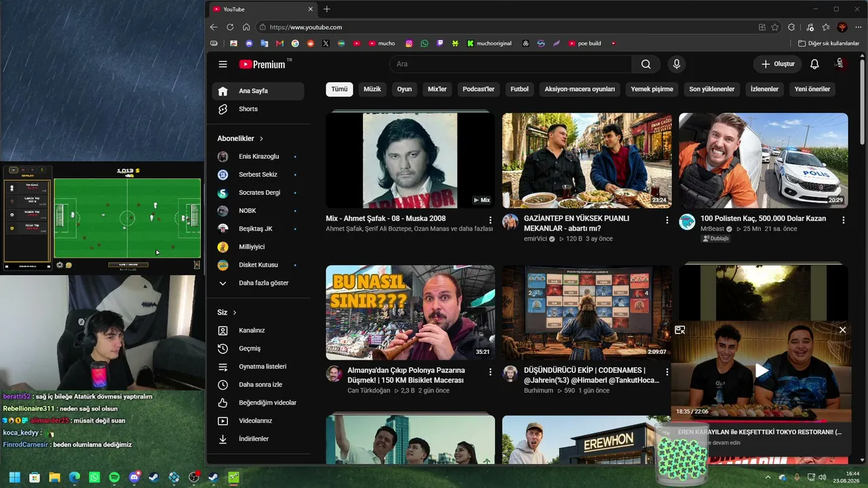Select the Podcast'ler filter chip
The width and height of the screenshot is (868, 488).
(x=479, y=89)
